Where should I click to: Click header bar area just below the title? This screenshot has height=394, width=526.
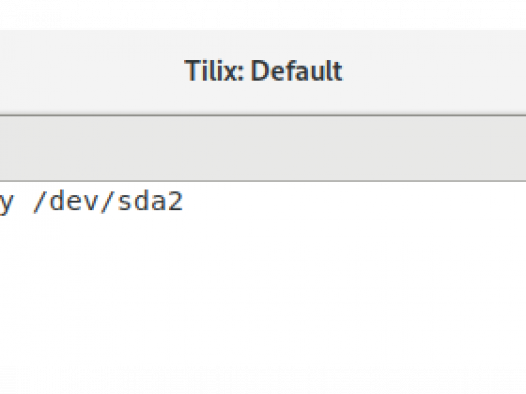[x=263, y=99]
